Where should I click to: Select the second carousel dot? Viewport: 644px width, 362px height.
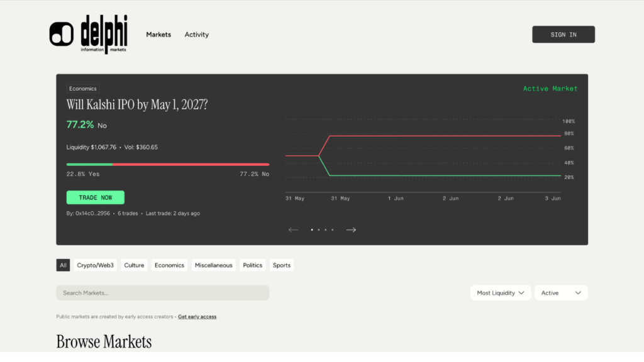point(319,230)
